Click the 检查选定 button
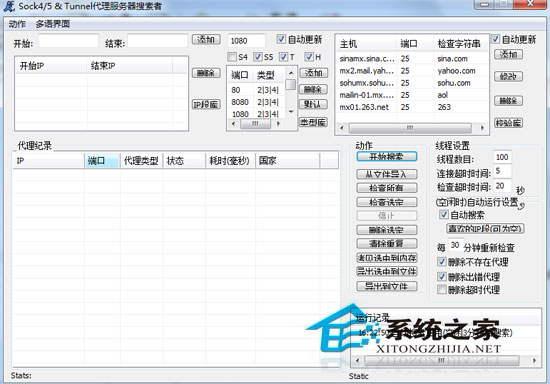The width and height of the screenshot is (550, 384). tap(387, 202)
